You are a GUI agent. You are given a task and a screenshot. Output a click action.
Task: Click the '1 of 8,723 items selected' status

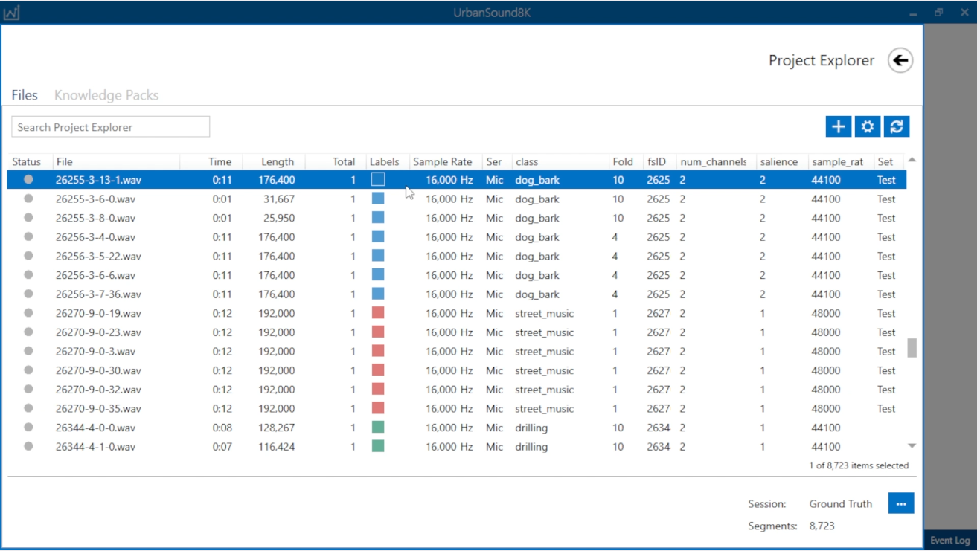pos(859,465)
